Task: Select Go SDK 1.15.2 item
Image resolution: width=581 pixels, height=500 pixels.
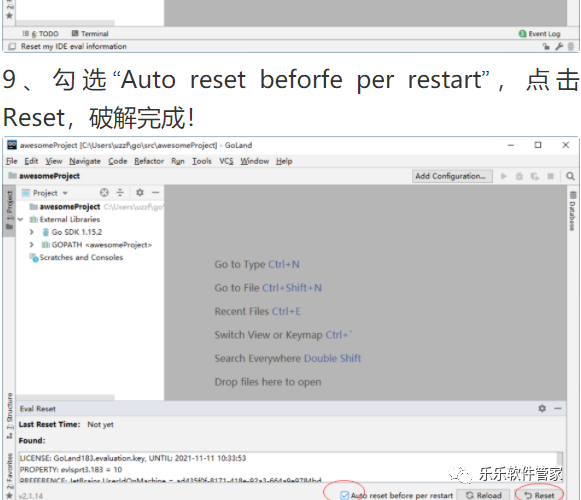Action: click(x=72, y=232)
